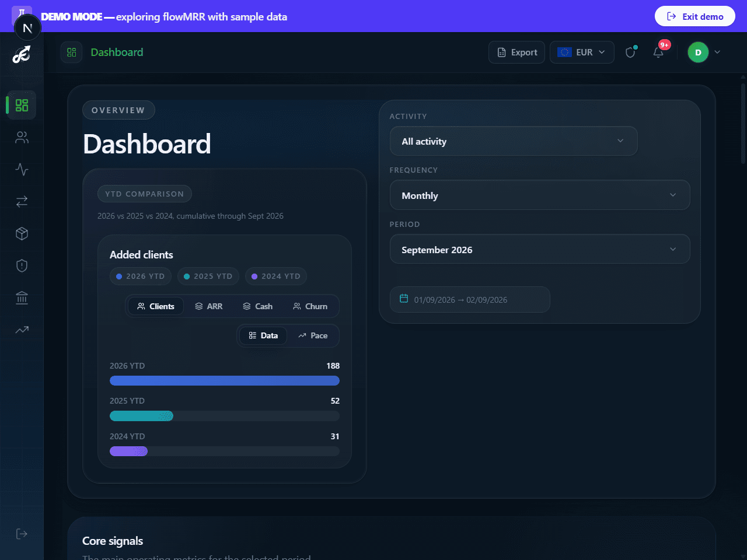Toggle the 2024 YTD legend chip

click(x=276, y=276)
